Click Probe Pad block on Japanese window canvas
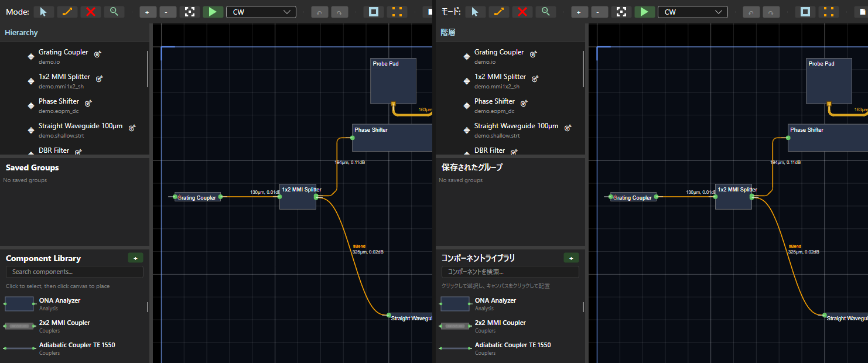Viewport: 868px width, 363px height. [829, 81]
